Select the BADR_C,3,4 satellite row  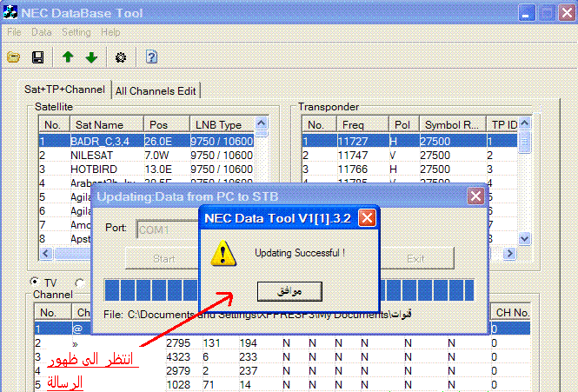click(x=146, y=141)
